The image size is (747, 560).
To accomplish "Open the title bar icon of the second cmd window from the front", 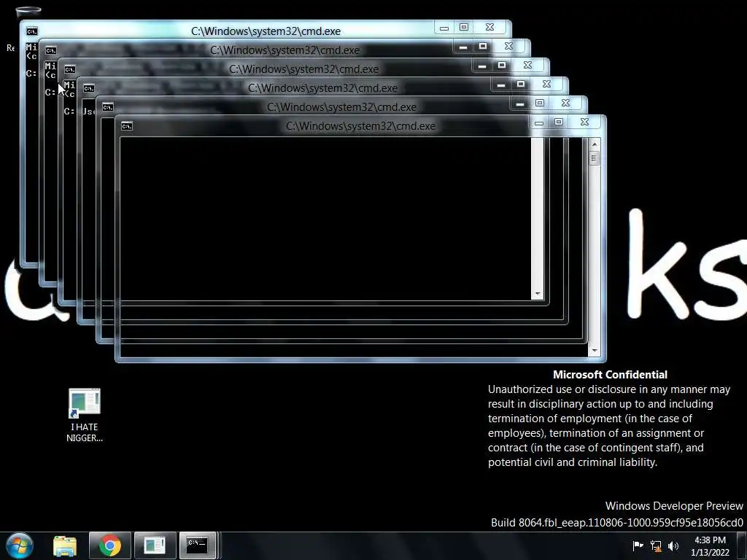I will point(108,107).
